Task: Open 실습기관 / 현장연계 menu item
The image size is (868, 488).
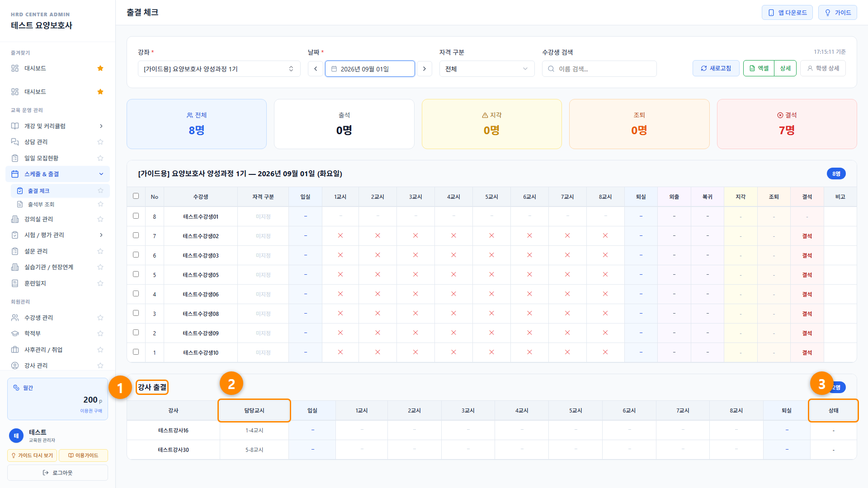Action: [57, 267]
